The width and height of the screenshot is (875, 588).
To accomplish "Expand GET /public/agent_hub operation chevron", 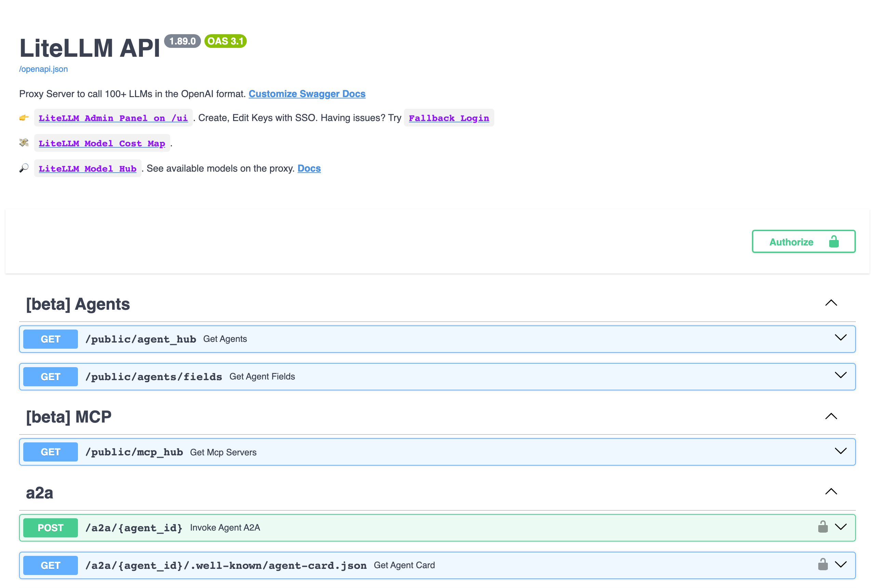I will click(840, 337).
